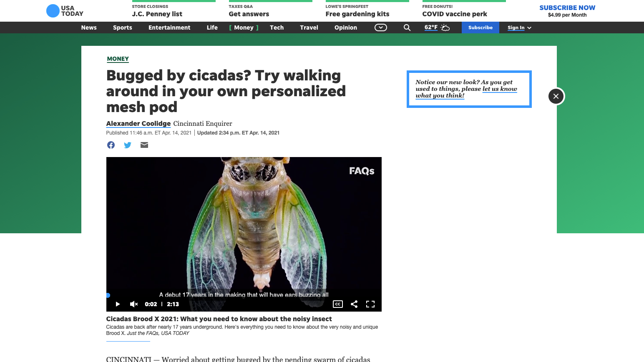
Task: Expand the Sign In menu
Action: 519,27
